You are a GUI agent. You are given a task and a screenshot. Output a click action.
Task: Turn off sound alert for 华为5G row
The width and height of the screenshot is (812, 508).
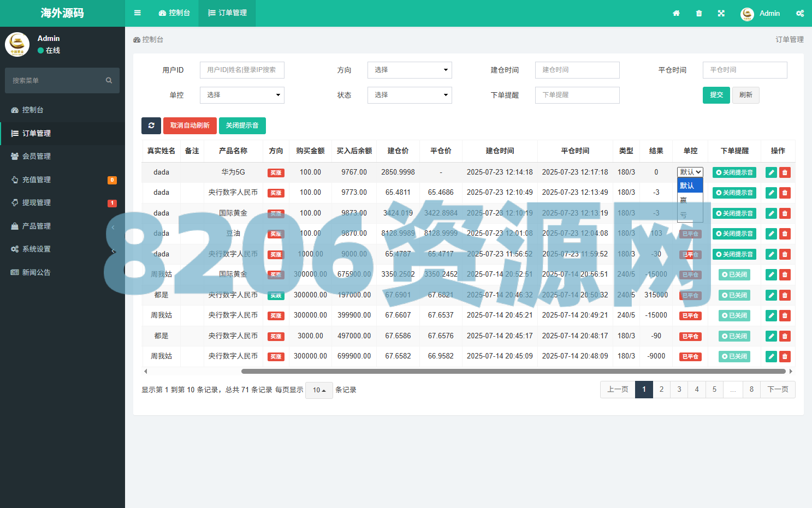[x=734, y=172]
